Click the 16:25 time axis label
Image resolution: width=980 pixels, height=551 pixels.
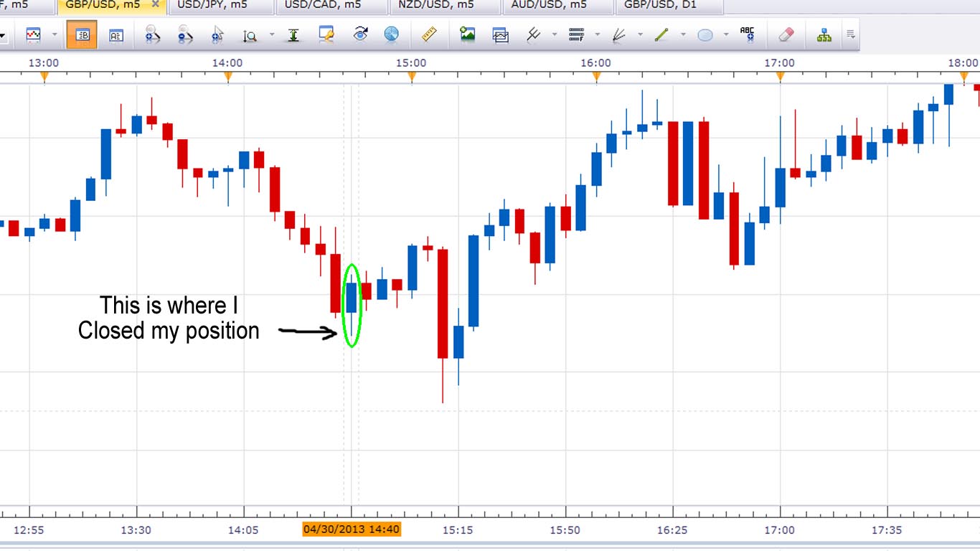tap(672, 530)
